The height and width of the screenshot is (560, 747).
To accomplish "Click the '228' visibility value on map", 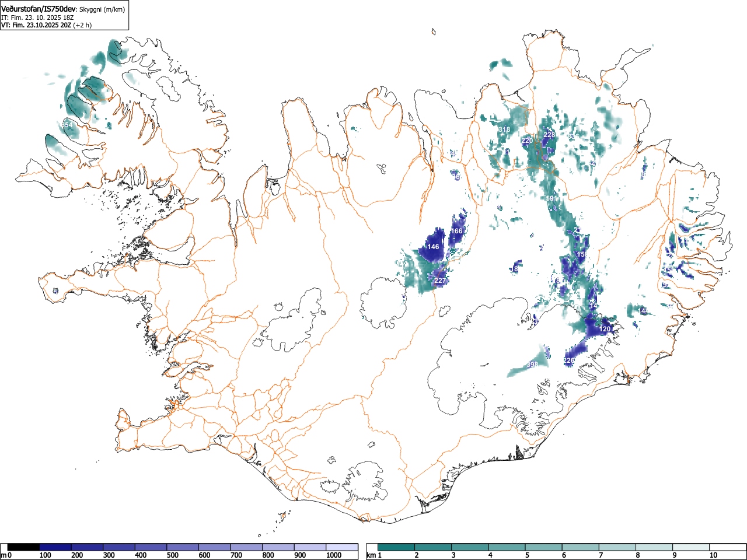I will coord(549,135).
